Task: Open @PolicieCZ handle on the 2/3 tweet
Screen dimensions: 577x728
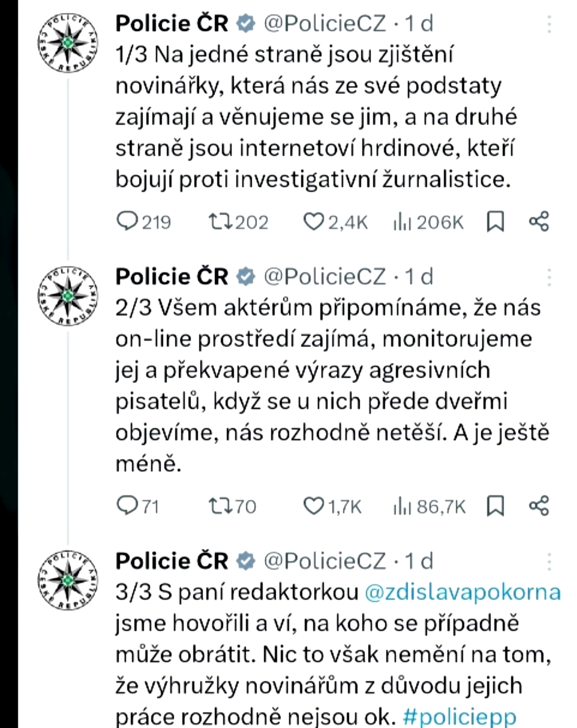Action: pos(325,277)
